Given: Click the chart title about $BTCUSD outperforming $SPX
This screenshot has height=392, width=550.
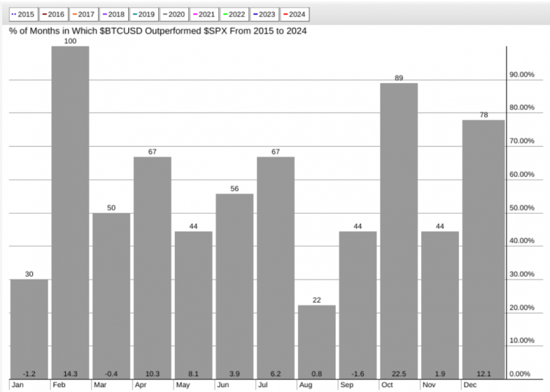Looking at the screenshot, I should click(x=158, y=31).
